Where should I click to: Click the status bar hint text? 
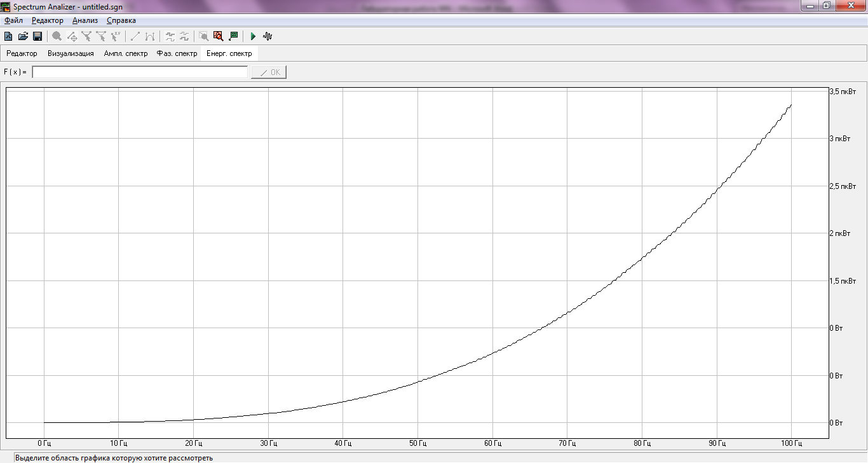pos(114,458)
